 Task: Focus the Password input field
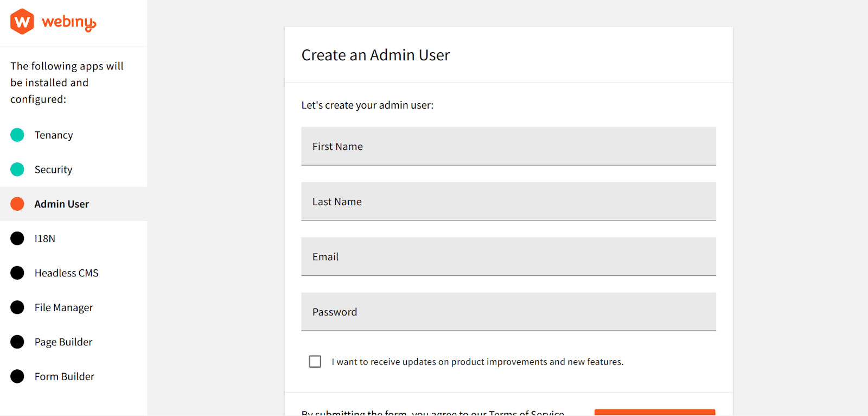coord(508,312)
